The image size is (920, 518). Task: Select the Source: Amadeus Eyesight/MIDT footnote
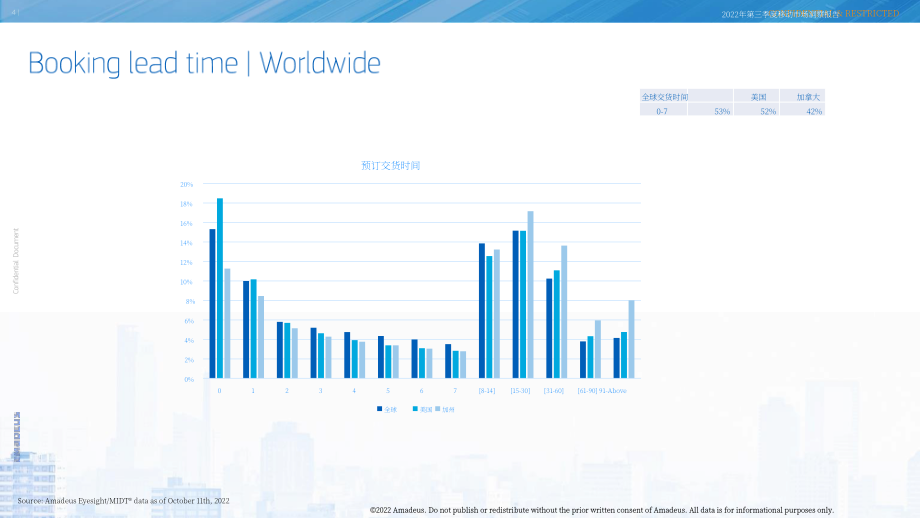tap(123, 501)
